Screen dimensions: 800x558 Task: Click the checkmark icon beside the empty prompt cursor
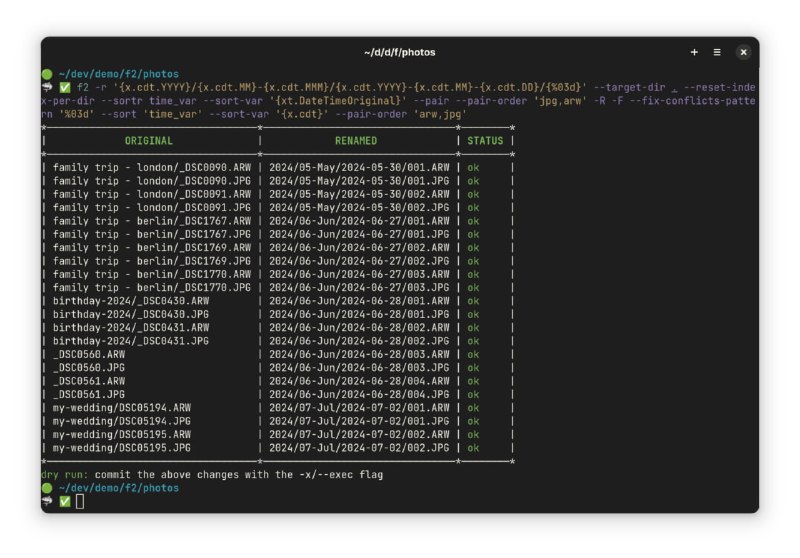pos(65,501)
